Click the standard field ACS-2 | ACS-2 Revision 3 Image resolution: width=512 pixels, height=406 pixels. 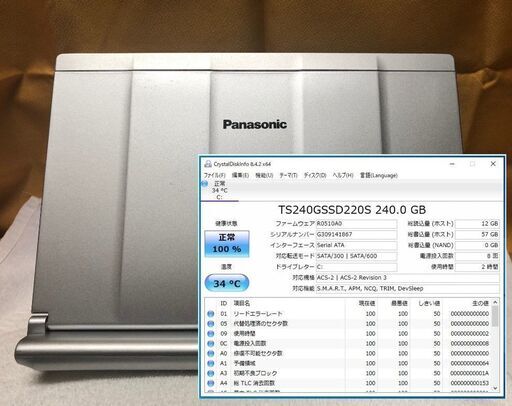[x=407, y=278]
